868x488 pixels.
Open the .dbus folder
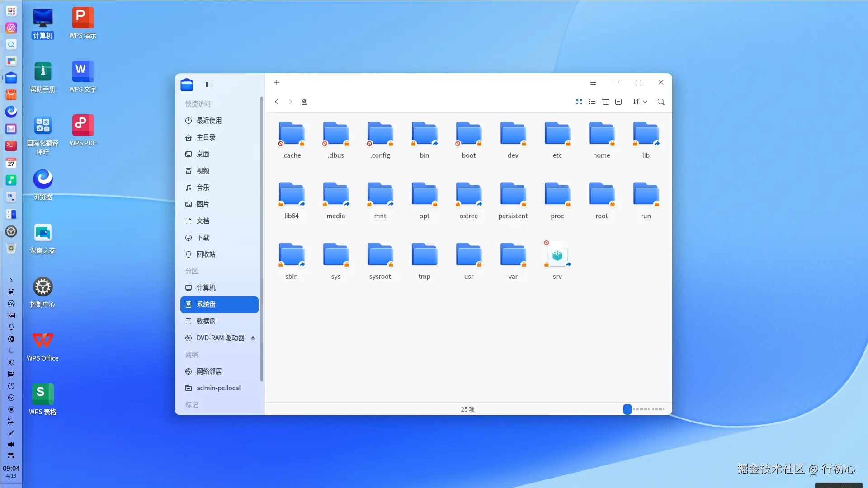tap(336, 141)
